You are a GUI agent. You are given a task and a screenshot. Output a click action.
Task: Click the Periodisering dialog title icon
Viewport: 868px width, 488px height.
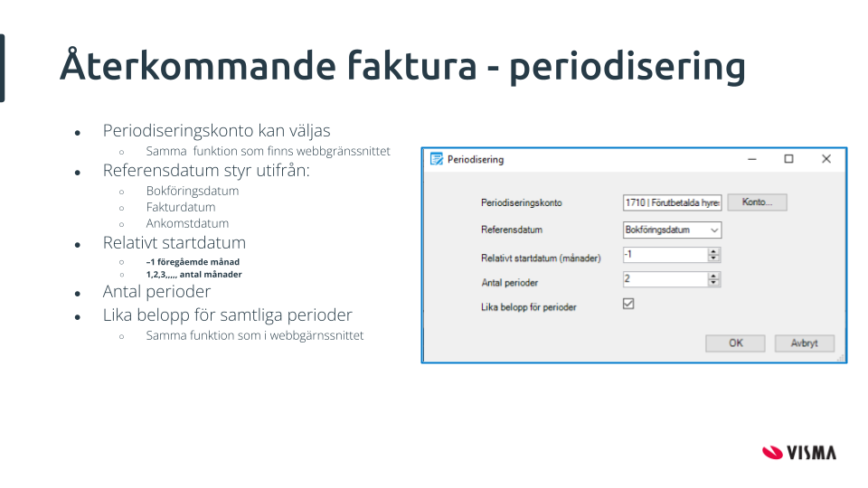(437, 159)
